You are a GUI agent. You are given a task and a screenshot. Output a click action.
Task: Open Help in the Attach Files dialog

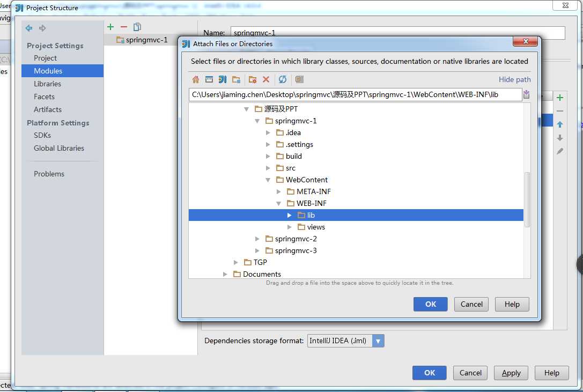512,304
